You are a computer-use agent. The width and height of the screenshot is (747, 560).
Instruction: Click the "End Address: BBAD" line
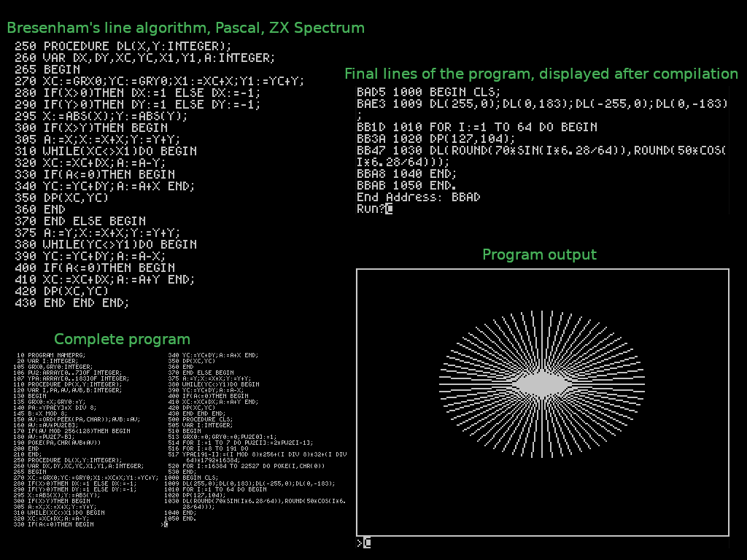tap(418, 198)
